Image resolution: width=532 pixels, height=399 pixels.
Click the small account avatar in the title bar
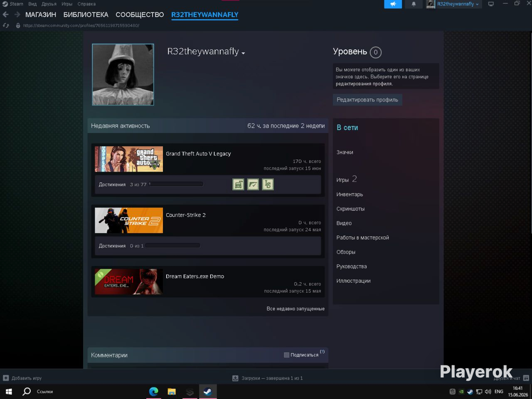click(431, 4)
